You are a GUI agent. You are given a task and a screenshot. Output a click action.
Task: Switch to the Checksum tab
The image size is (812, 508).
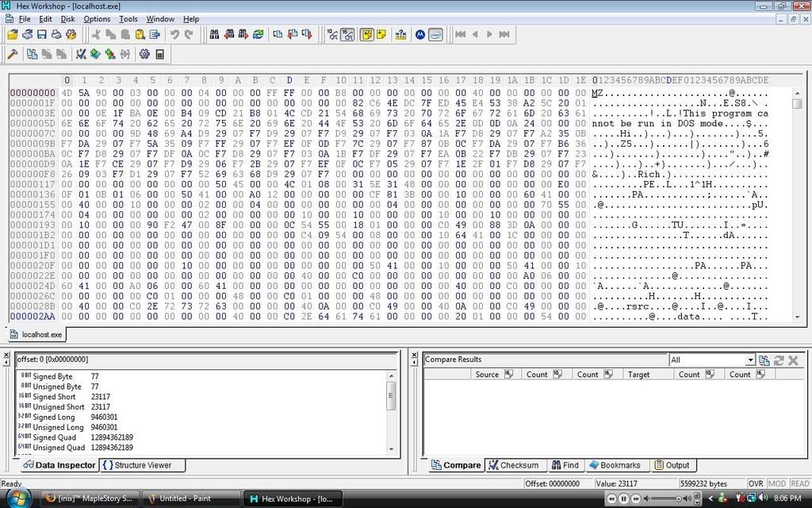tap(514, 465)
